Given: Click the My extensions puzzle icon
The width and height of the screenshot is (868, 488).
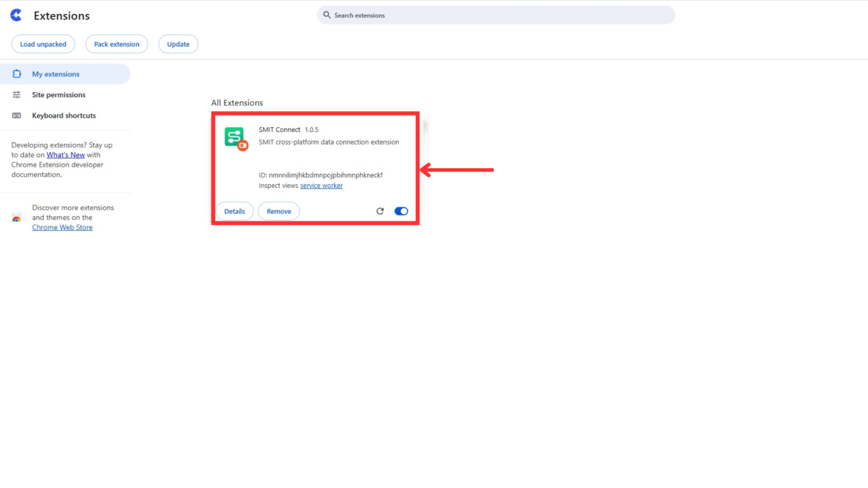Looking at the screenshot, I should click(x=17, y=74).
